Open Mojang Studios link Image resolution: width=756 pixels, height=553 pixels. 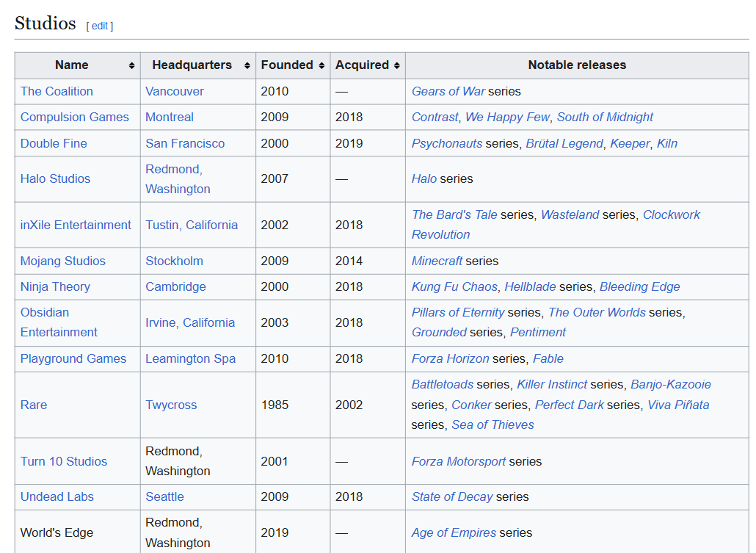click(62, 261)
